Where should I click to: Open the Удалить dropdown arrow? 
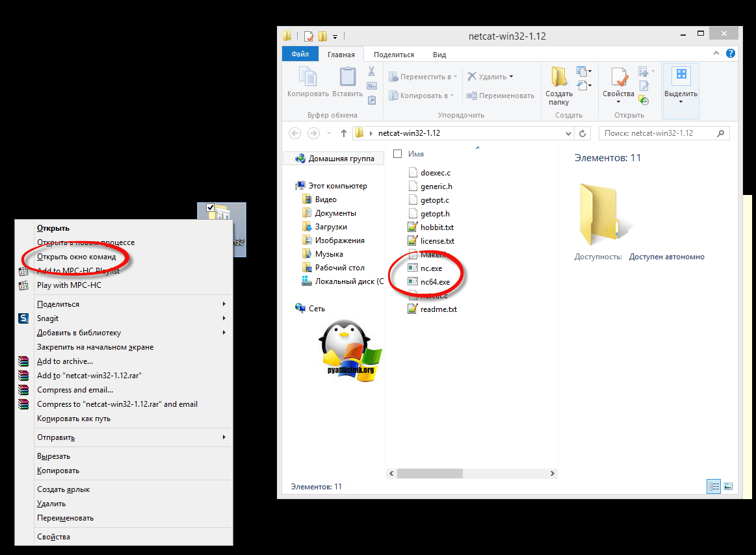point(511,77)
